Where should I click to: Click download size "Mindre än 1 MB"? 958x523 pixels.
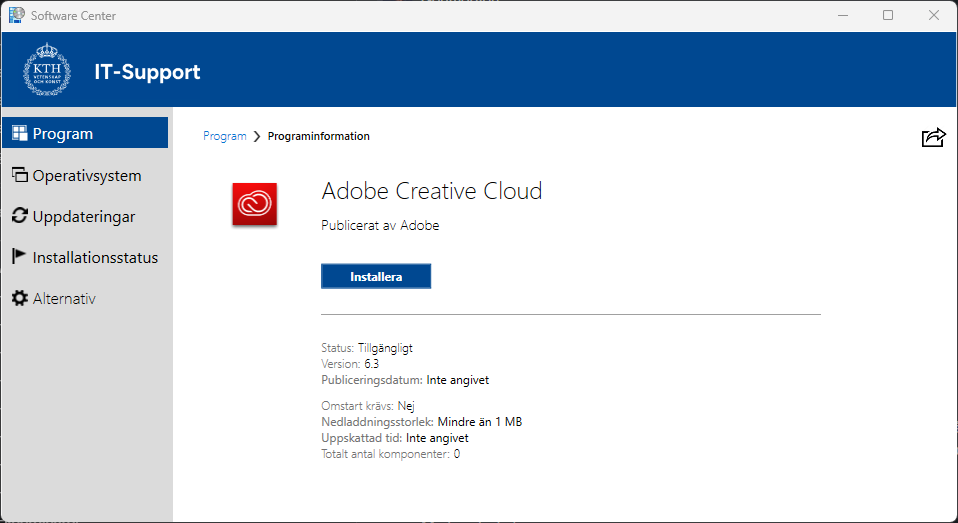pyautogui.click(x=480, y=422)
